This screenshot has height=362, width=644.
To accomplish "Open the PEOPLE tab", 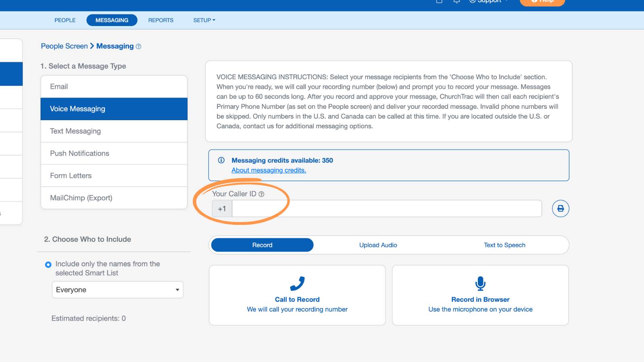I will [x=65, y=20].
